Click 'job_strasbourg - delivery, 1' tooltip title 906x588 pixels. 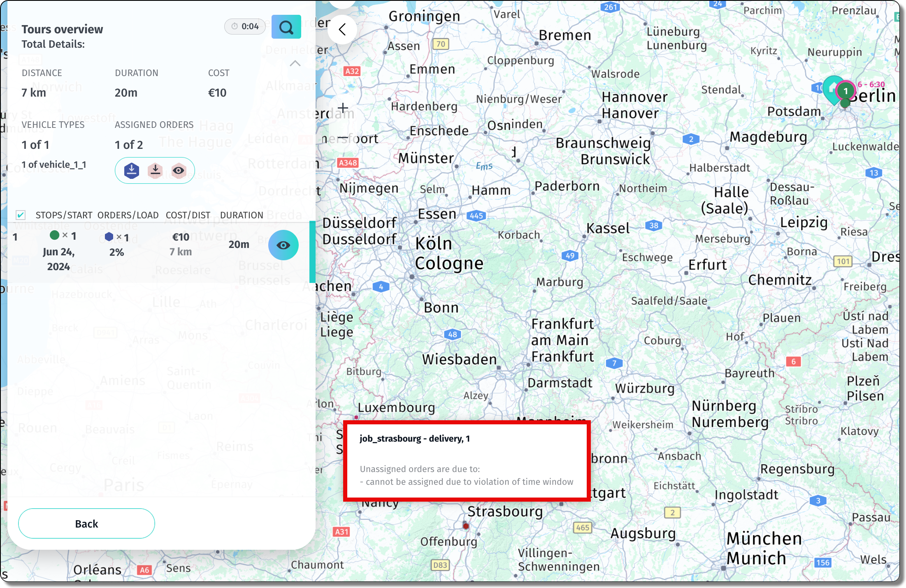pyautogui.click(x=415, y=439)
